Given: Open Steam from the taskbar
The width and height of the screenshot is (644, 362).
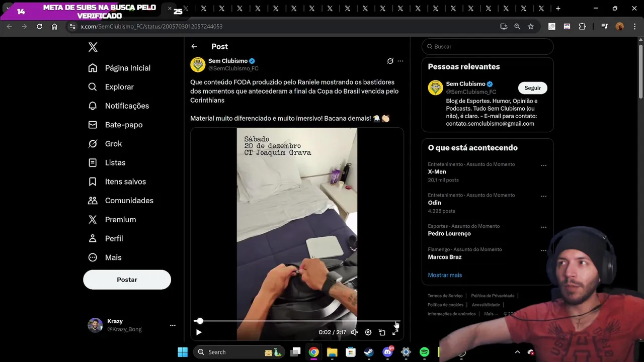Looking at the screenshot, I should point(369,352).
